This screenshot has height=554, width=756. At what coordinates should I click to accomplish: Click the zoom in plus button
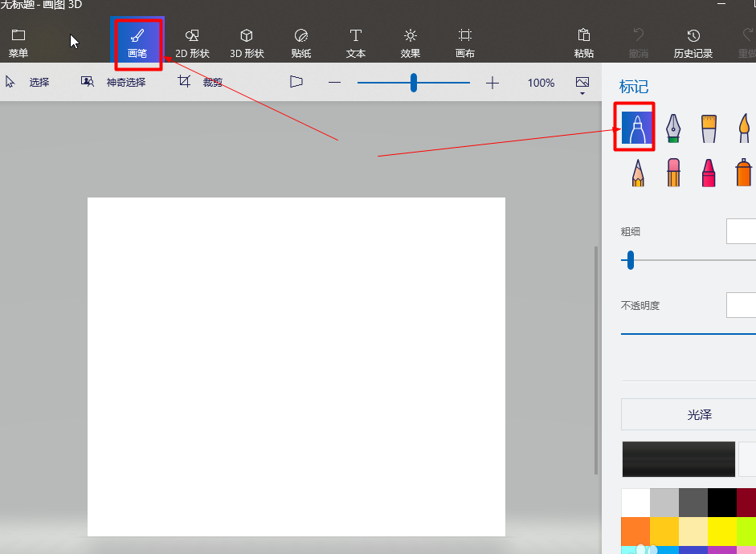click(492, 83)
